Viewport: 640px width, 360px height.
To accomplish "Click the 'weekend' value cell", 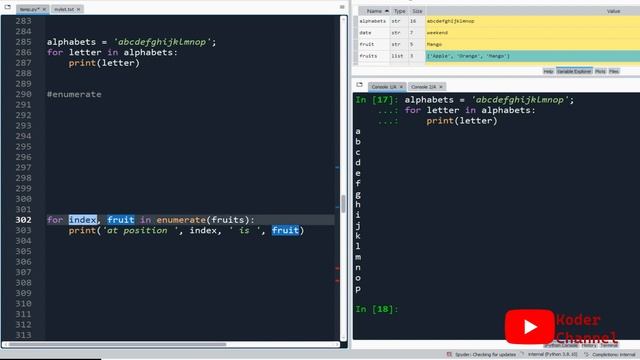I will tap(533, 33).
